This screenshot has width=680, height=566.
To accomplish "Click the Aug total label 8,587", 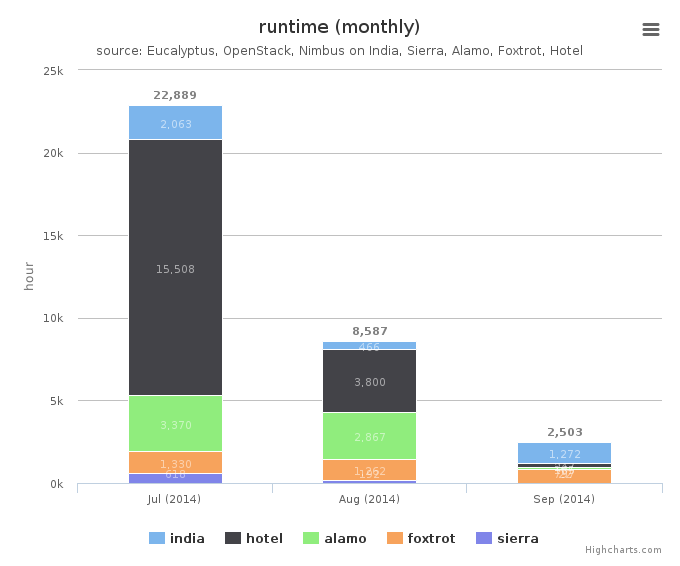I will pyautogui.click(x=369, y=331).
